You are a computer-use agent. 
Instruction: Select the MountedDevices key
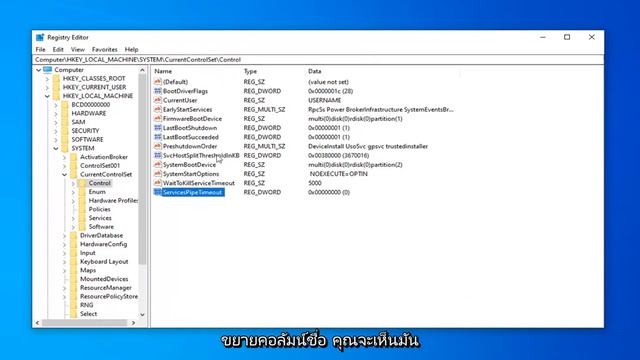point(104,279)
